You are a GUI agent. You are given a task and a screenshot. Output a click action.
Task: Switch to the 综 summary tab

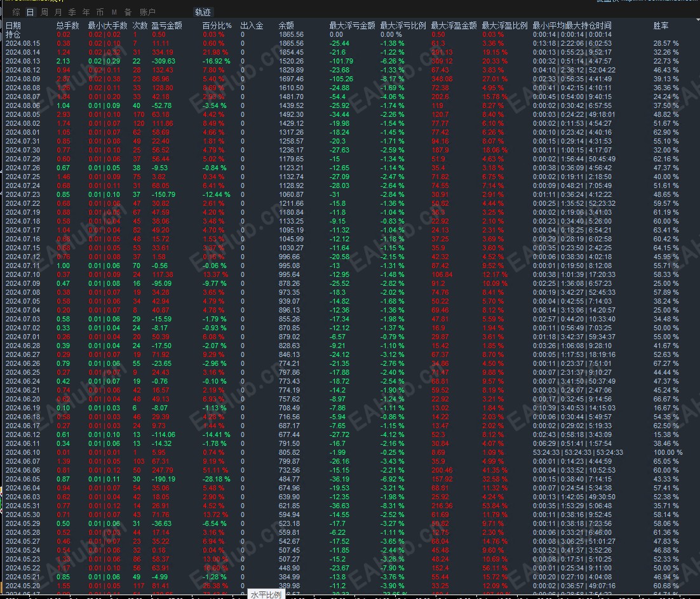click(x=16, y=12)
